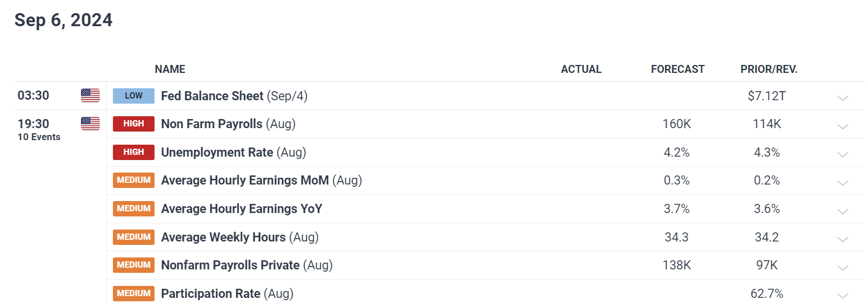Click the LOW impact badge for Fed Balance Sheet
Viewport: 868px width, 303px height.
[133, 96]
